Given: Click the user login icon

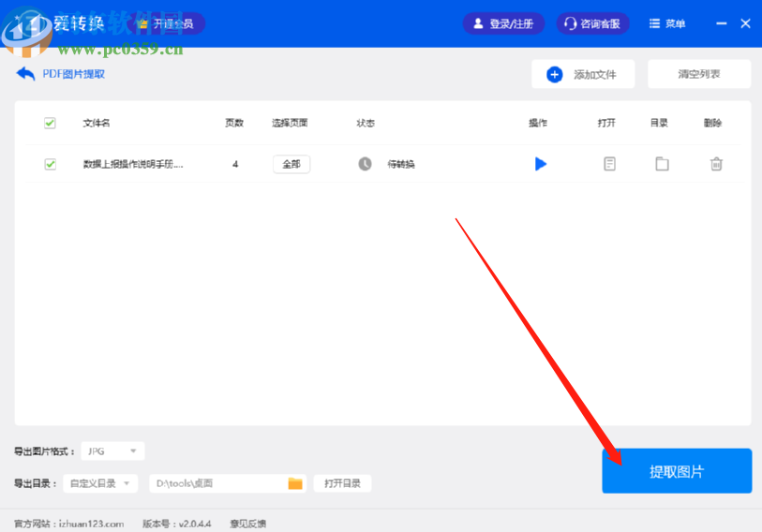Looking at the screenshot, I should [478, 23].
